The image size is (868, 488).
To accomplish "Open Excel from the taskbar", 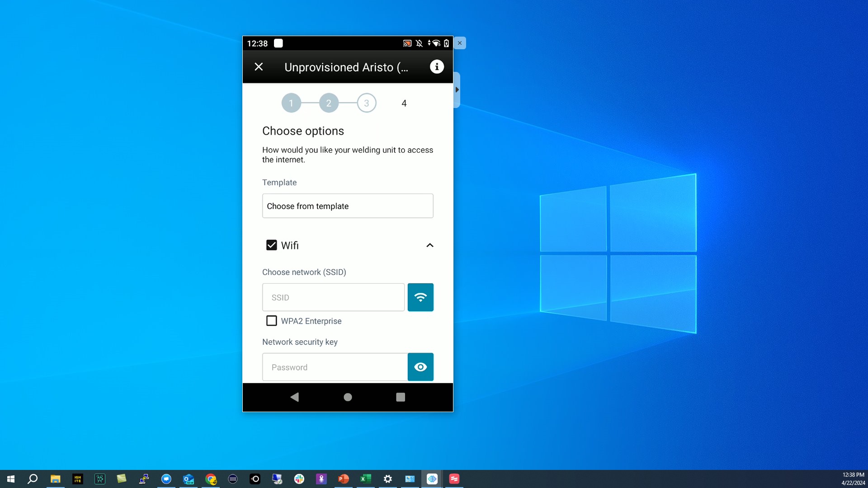I will 366,479.
